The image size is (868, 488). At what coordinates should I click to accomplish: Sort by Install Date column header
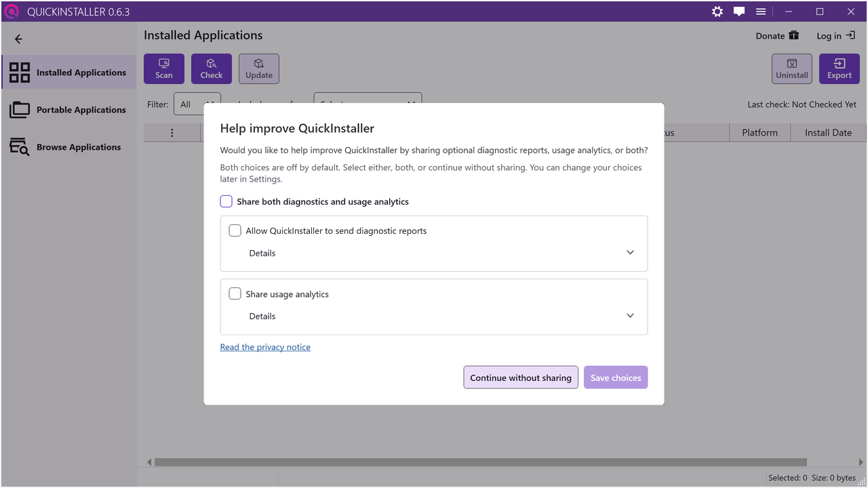[828, 133]
